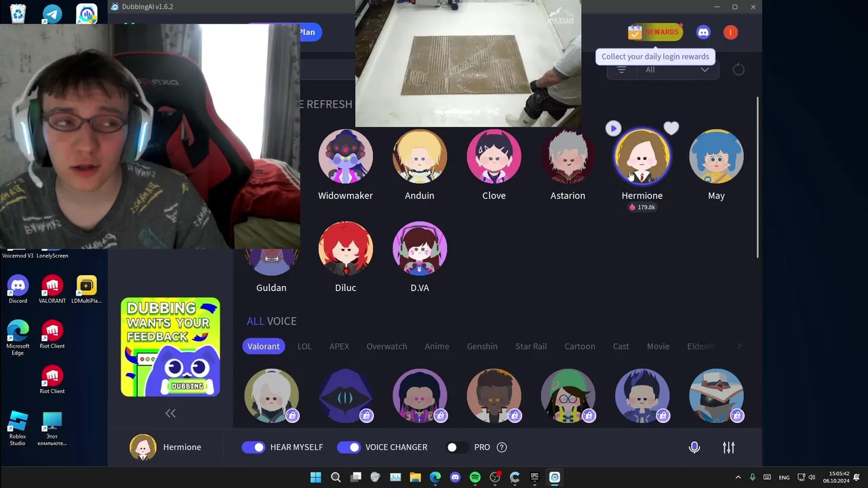Open Spotify from the taskbar
Screen dimensions: 868x488
click(x=475, y=477)
